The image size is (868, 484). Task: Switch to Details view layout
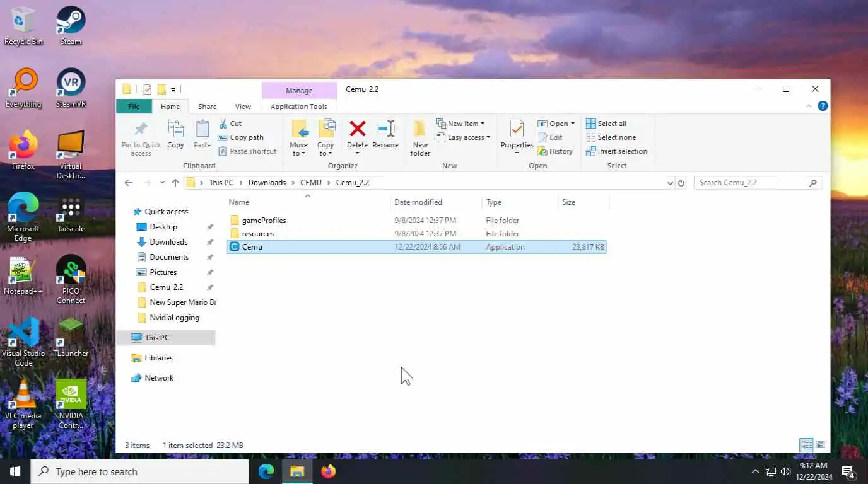point(806,445)
